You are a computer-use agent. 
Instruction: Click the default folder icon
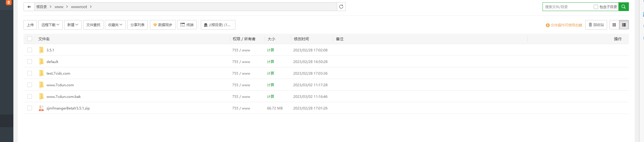pyautogui.click(x=41, y=62)
